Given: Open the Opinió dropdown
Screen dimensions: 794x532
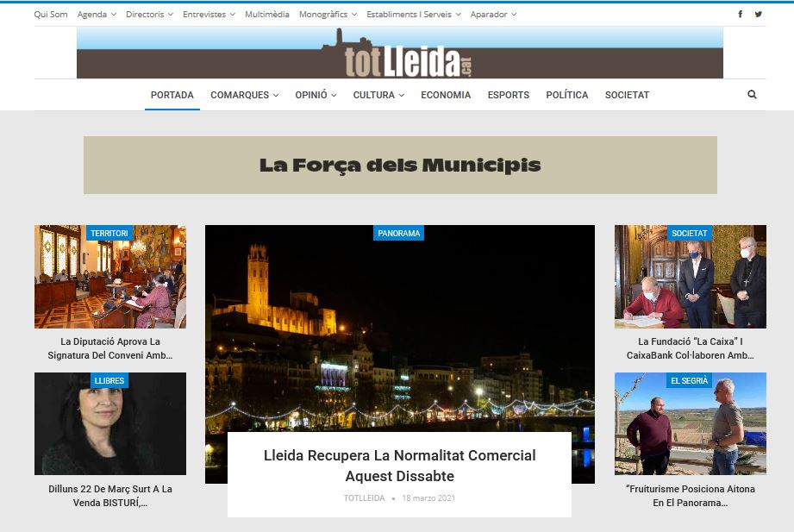Looking at the screenshot, I should point(316,95).
